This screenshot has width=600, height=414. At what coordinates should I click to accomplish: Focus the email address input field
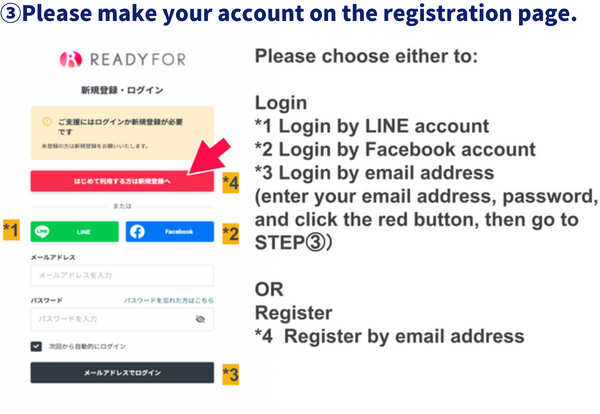122,275
